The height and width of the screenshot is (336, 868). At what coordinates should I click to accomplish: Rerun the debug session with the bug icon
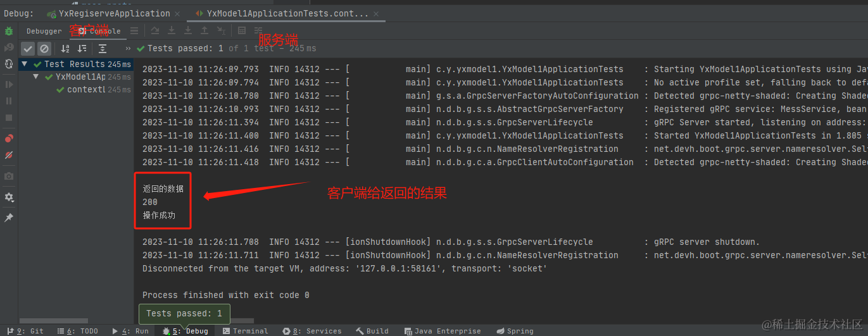point(9,30)
